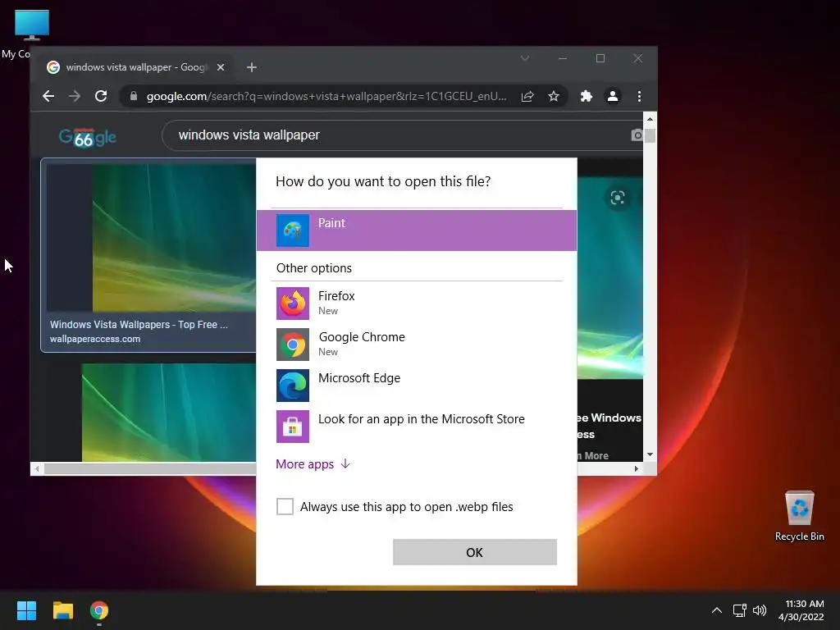Click Look for an app in Microsoft Store
The width and height of the screenshot is (840, 630).
pyautogui.click(x=421, y=419)
